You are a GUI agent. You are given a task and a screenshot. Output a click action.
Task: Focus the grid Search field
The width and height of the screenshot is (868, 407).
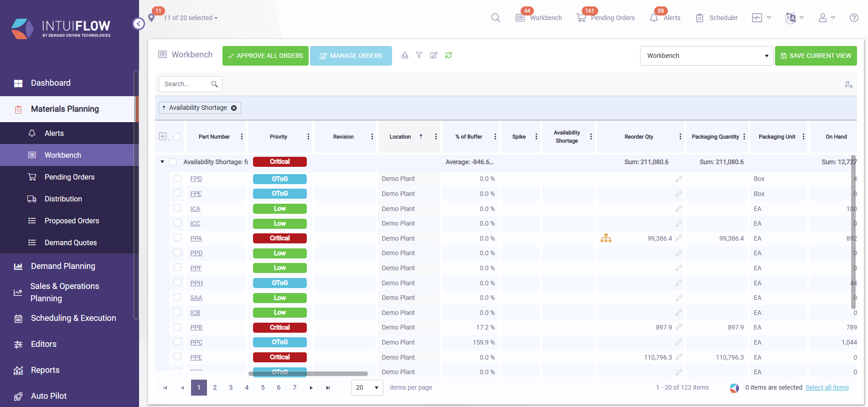pos(191,84)
